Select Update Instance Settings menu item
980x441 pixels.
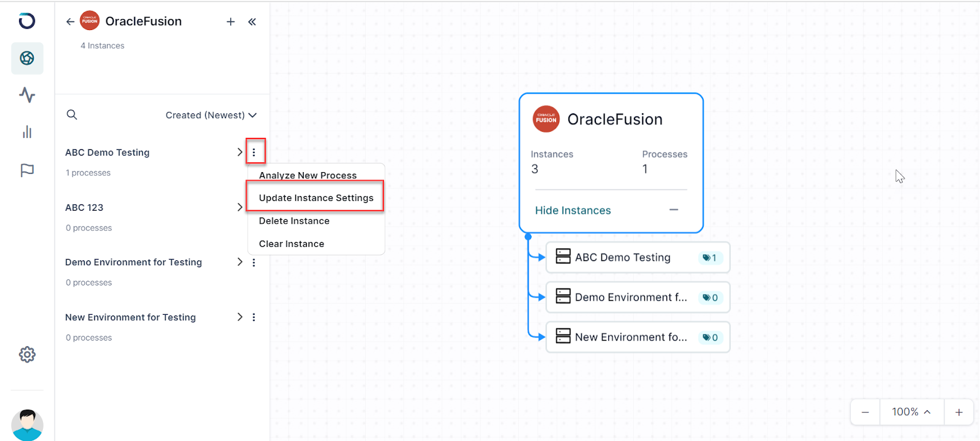click(x=315, y=198)
